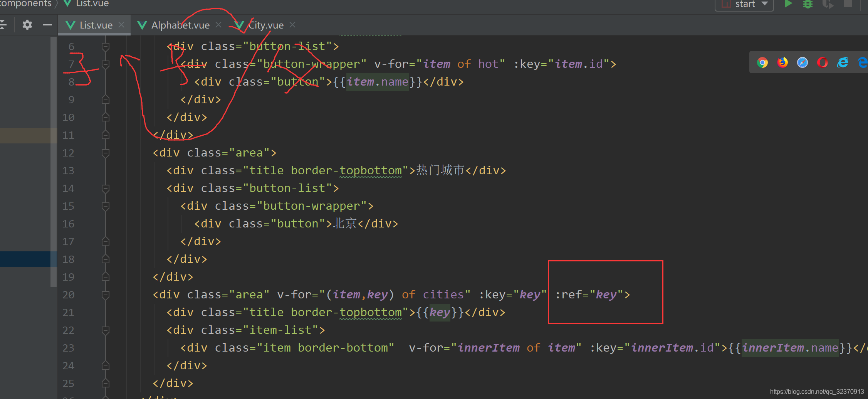
Task: Collapse code fold marker on line 12
Action: tap(106, 153)
